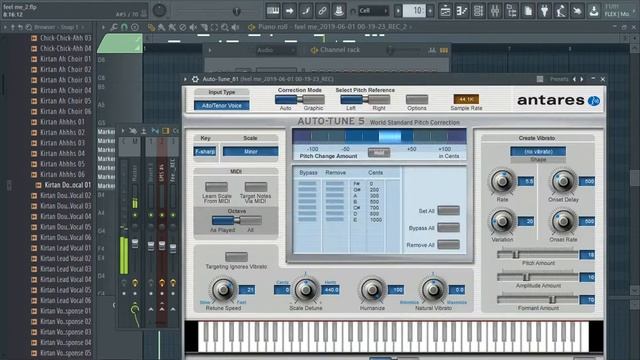Click the step edit arrow icon
The image size is (640, 360).
point(289,11)
